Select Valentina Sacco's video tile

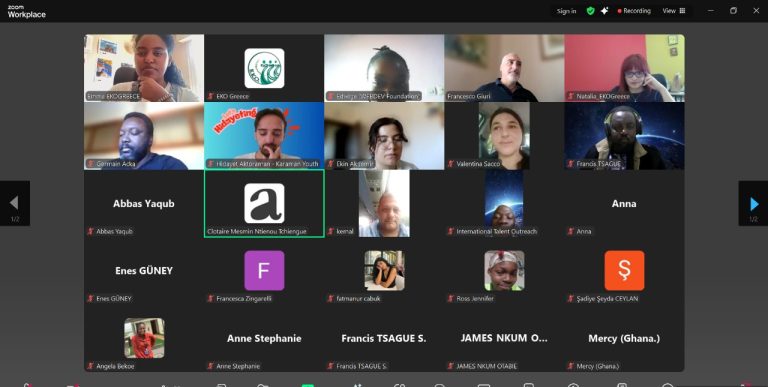[x=504, y=136]
